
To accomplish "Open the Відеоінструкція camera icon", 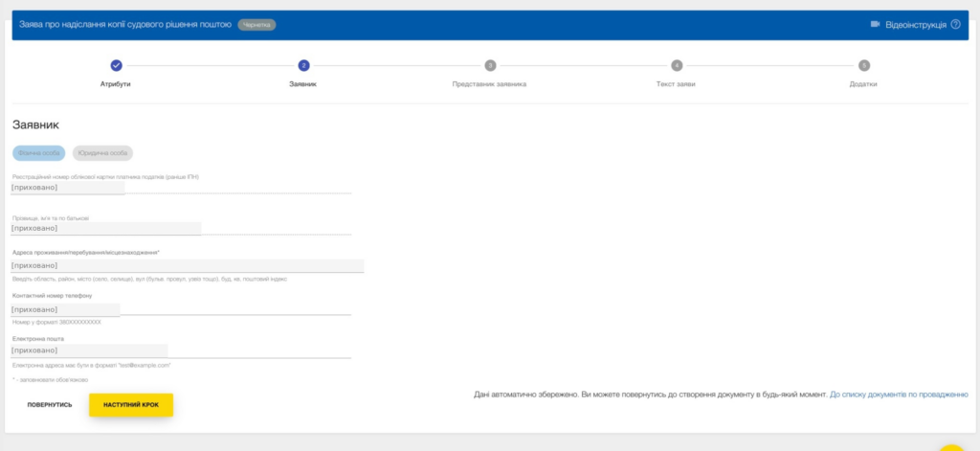I will (x=875, y=24).
